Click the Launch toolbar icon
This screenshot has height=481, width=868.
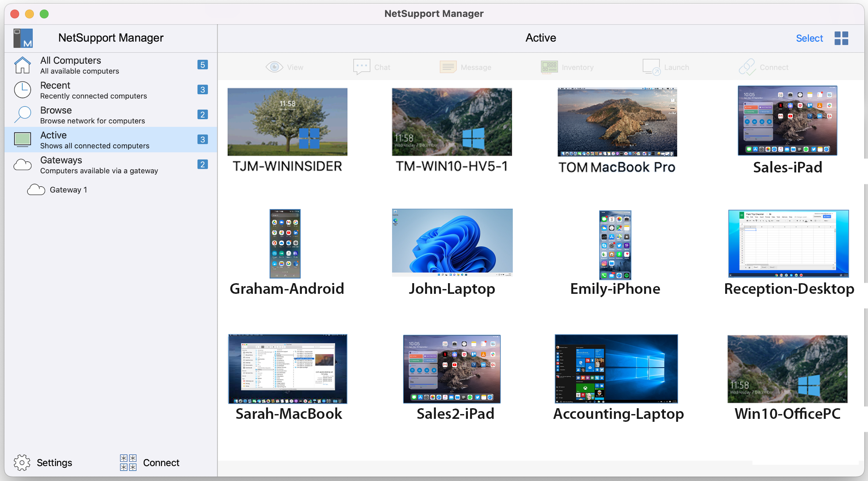pyautogui.click(x=651, y=67)
